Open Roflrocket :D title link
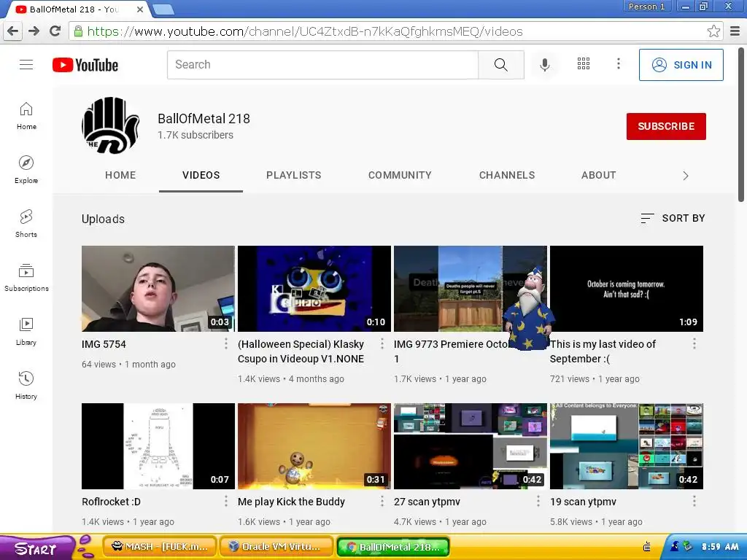 (111, 502)
